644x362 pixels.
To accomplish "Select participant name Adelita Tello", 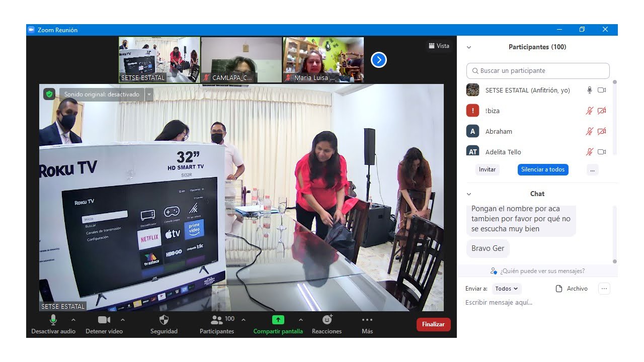I will point(503,152).
